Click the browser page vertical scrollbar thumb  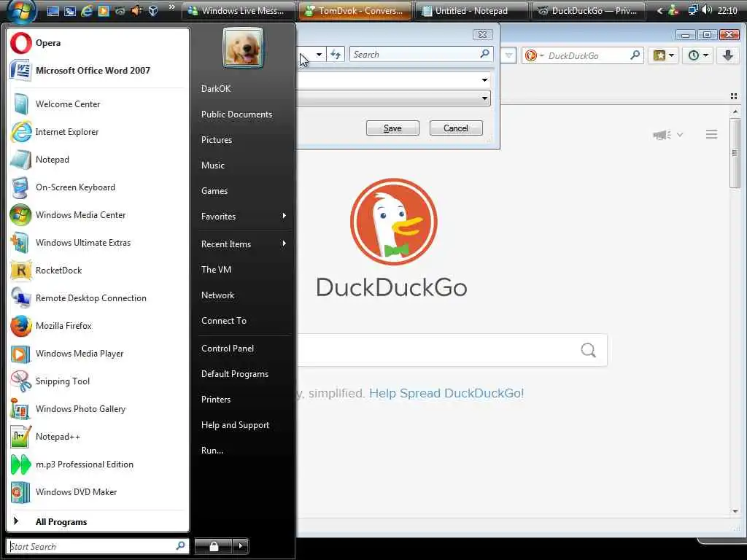[735, 152]
